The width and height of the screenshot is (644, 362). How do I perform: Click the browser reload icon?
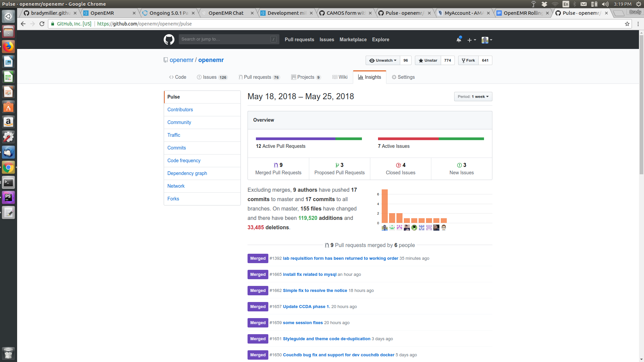coord(42,24)
